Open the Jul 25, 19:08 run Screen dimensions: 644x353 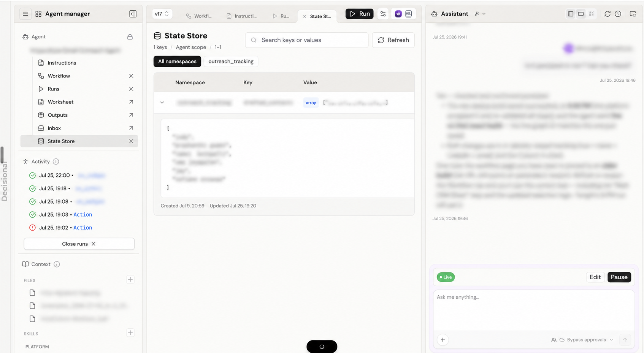(67, 201)
